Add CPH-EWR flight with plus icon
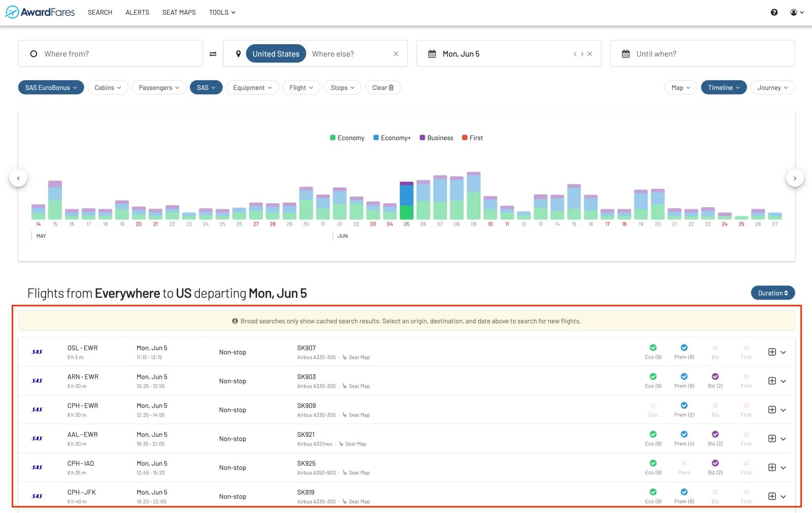 click(x=772, y=410)
